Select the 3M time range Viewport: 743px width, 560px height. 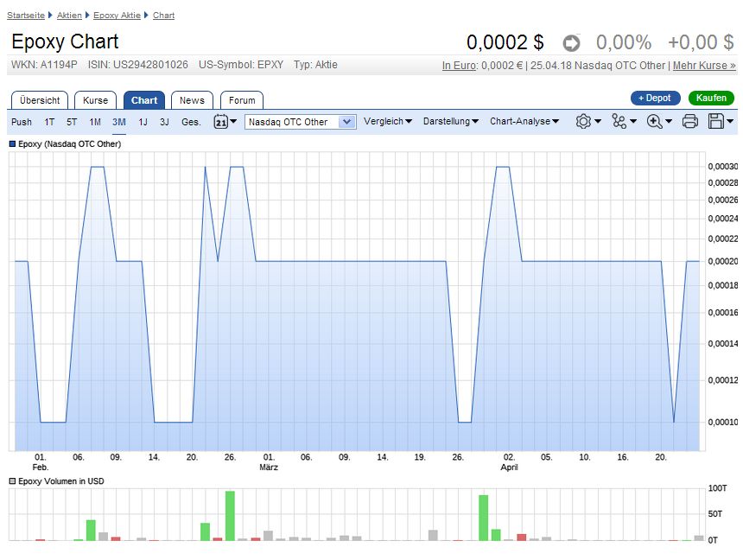coord(119,122)
